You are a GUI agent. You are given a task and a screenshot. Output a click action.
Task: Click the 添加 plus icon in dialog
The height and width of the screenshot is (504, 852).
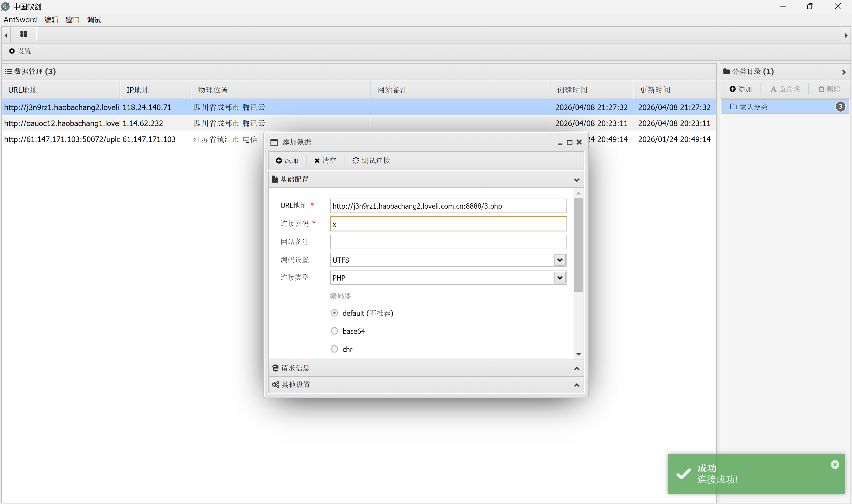(x=278, y=160)
